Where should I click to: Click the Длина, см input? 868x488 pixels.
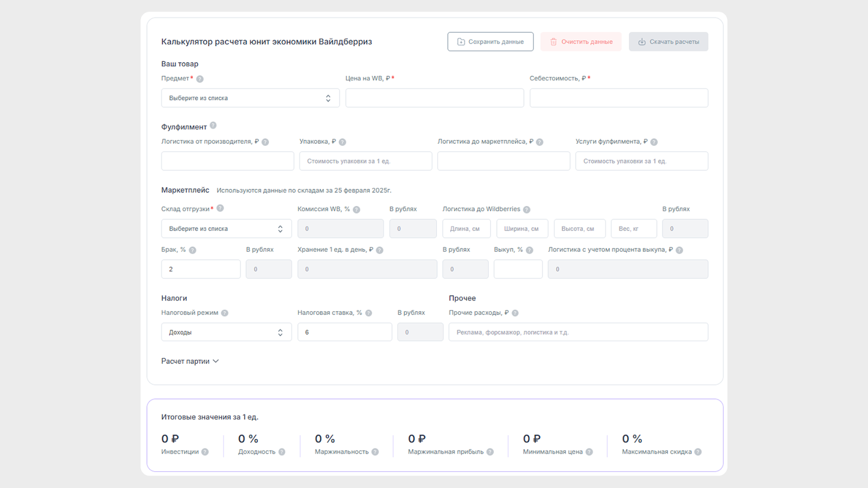tap(467, 229)
